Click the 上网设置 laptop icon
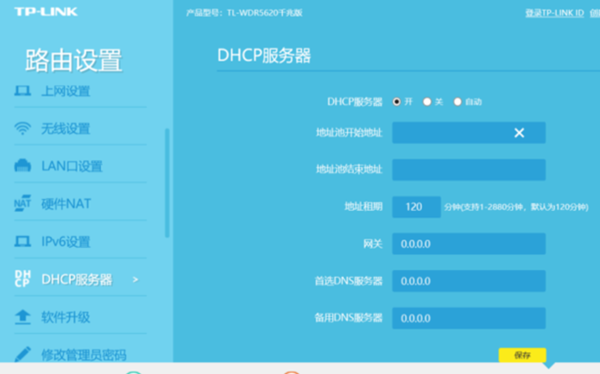Viewport: 600px width, 374px height. [23, 91]
